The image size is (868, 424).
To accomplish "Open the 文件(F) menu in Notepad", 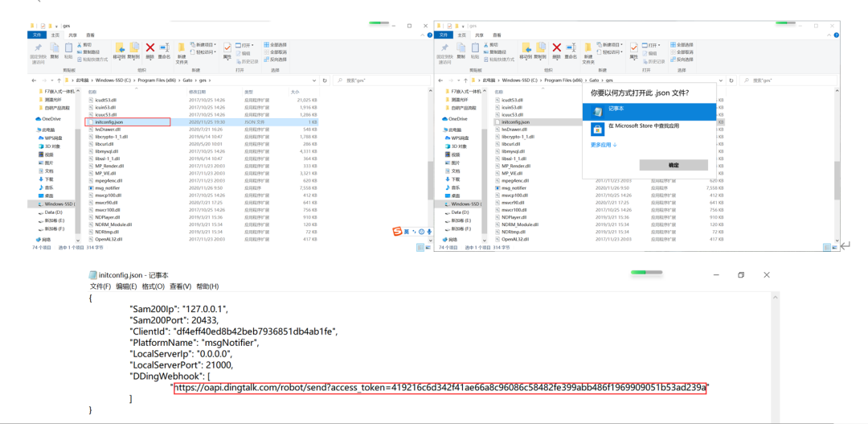I will [x=100, y=286].
